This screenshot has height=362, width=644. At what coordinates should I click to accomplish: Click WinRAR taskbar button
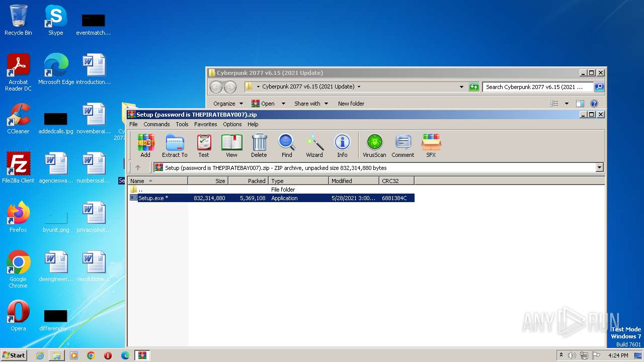click(x=142, y=355)
